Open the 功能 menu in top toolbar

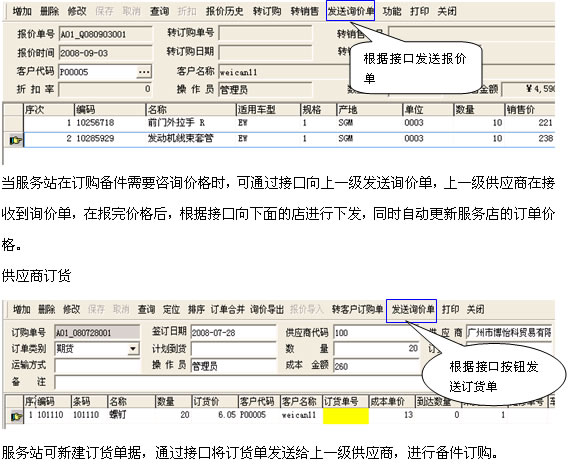pyautogui.click(x=392, y=11)
